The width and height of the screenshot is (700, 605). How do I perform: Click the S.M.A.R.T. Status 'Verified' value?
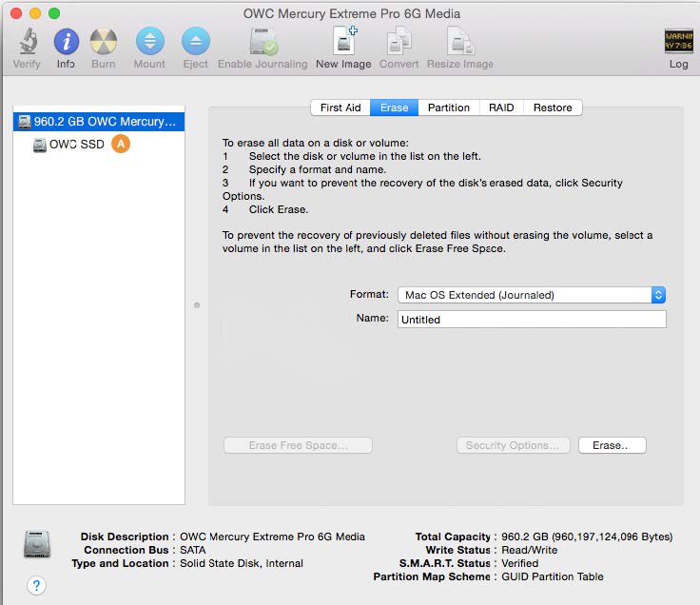(519, 563)
